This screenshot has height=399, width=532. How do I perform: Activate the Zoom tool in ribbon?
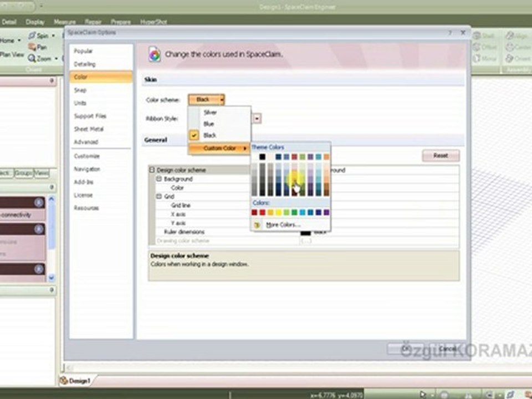click(x=39, y=59)
